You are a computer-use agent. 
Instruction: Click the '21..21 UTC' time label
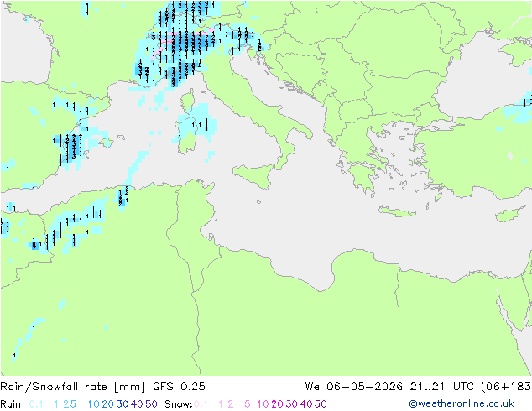click(441, 387)
